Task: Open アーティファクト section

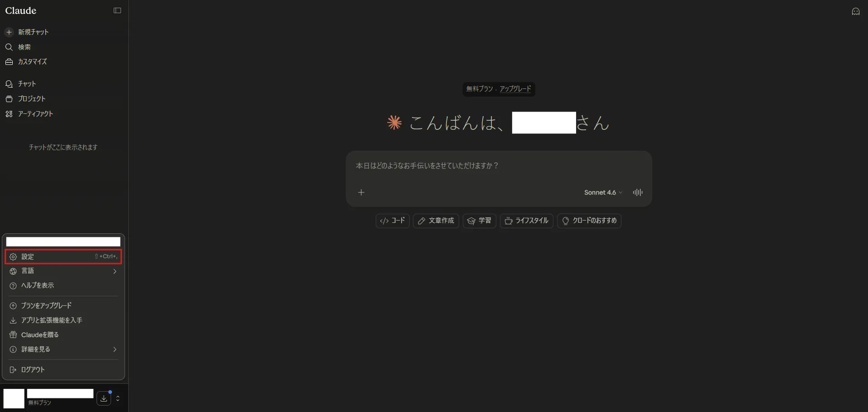Action: 63,114
